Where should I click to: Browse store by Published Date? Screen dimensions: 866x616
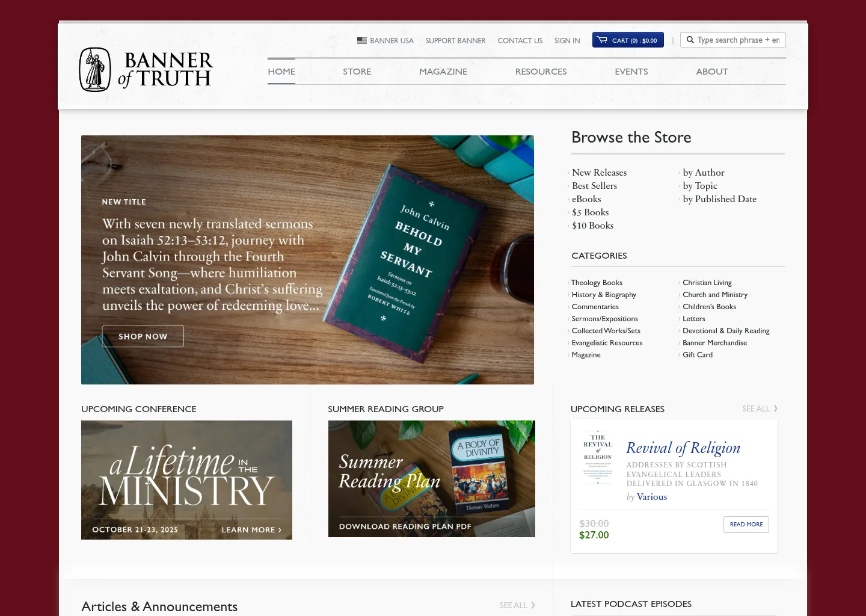[720, 199]
